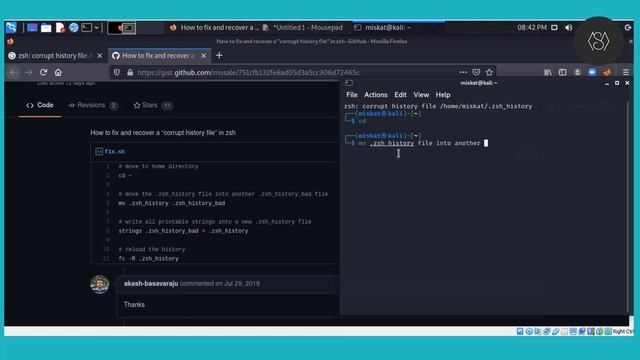The width and height of the screenshot is (640, 360).
Task: Go to Firefox home page
Action: (58, 72)
